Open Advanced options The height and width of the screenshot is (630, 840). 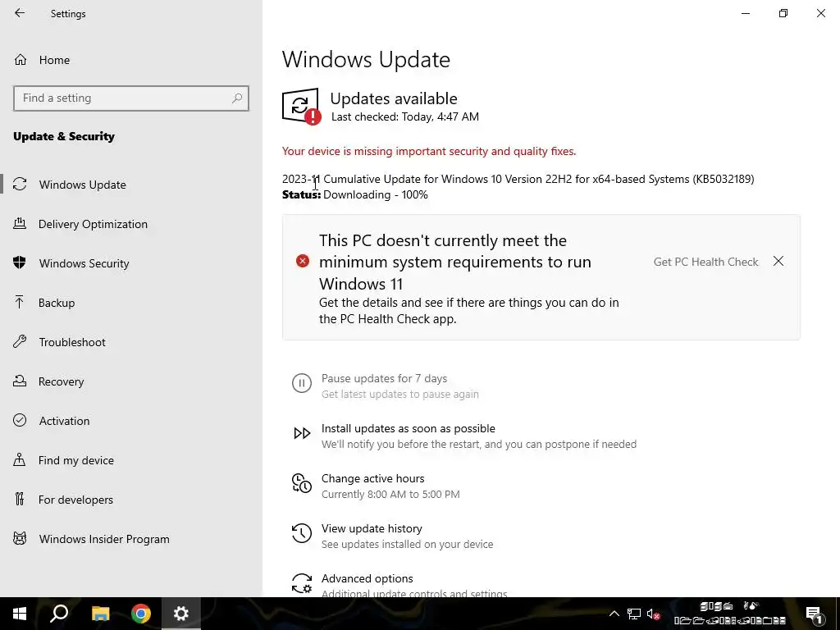tap(367, 578)
